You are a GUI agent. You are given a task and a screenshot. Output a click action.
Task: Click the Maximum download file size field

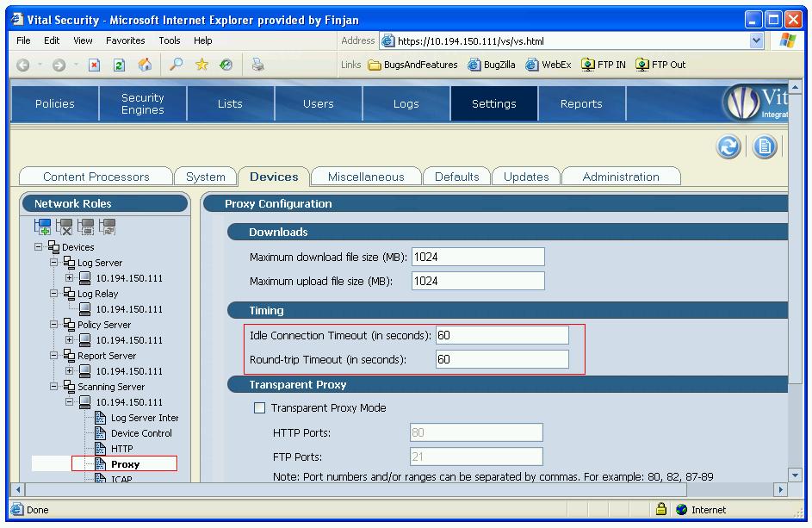click(x=478, y=257)
